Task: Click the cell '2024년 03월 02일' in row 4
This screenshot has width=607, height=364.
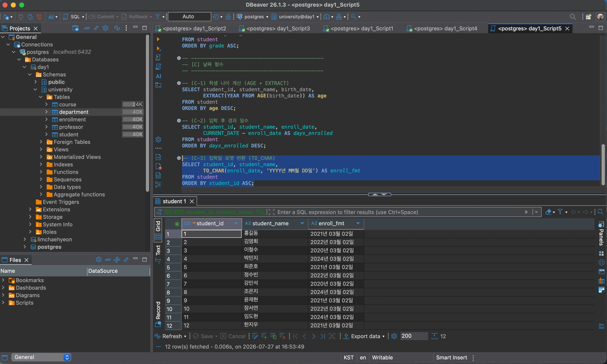Action: (x=335, y=259)
